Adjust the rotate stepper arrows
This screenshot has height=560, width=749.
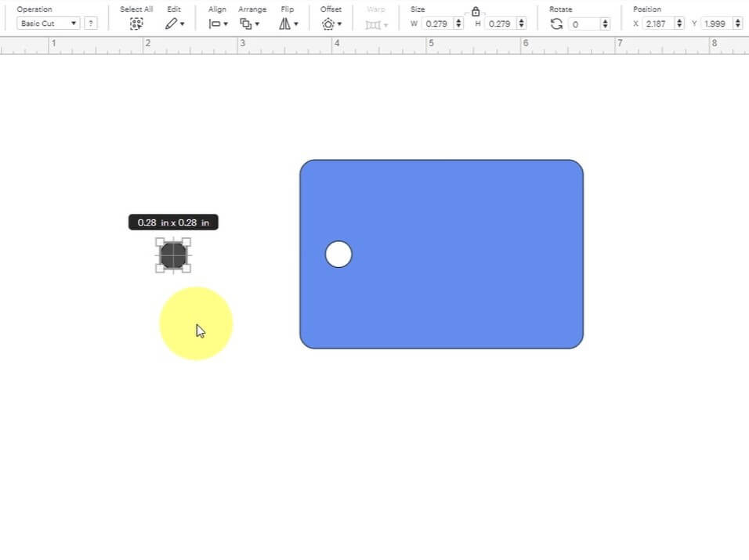pyautogui.click(x=605, y=23)
